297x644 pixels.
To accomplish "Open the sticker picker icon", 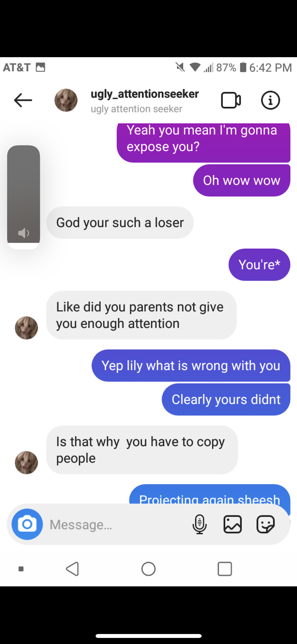I will pos(266,524).
